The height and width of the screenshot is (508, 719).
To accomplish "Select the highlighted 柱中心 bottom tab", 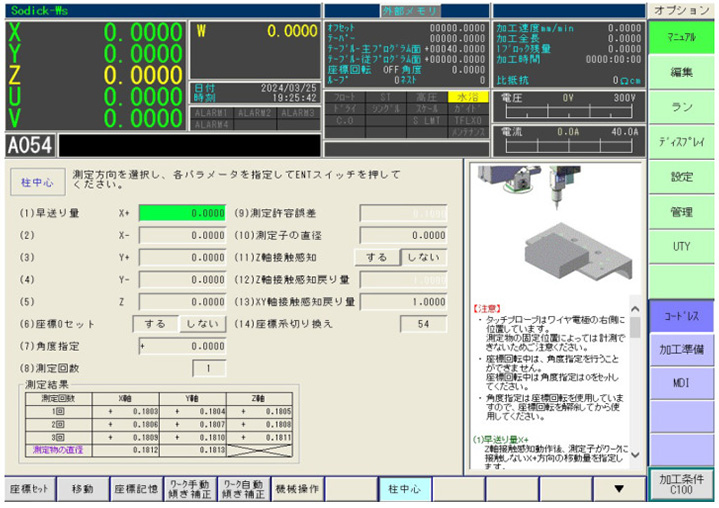I will point(404,489).
